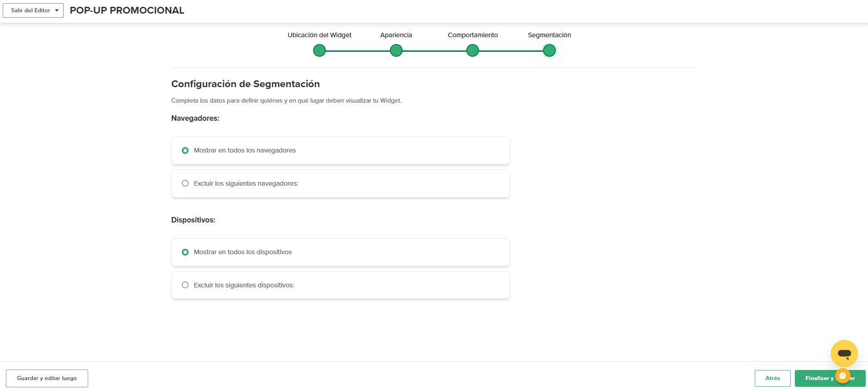Select Mostrar en todos los dispositivos
Screen dimensions: 868x390
(185, 252)
